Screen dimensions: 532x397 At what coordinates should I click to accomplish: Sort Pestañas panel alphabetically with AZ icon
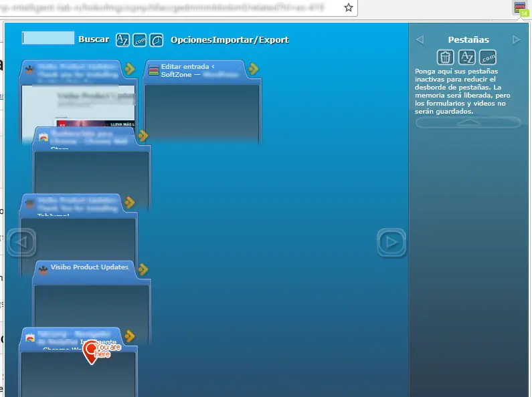tap(467, 57)
